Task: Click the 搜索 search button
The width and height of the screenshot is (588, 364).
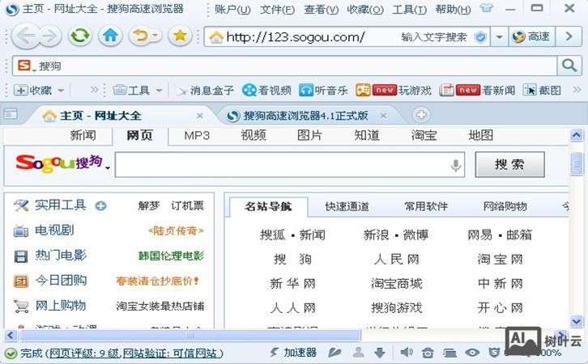Action: click(x=509, y=164)
